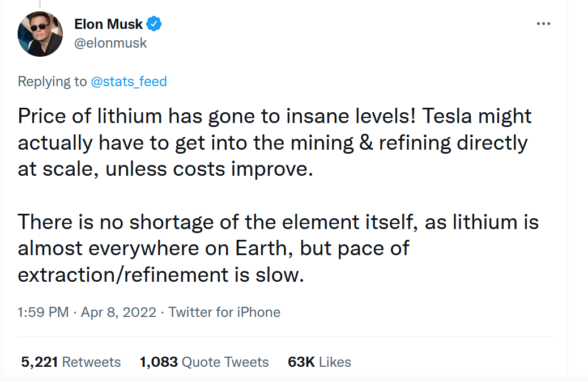Screen dimensions: 588x381
Task: View the 63K Likes list
Action: [319, 362]
